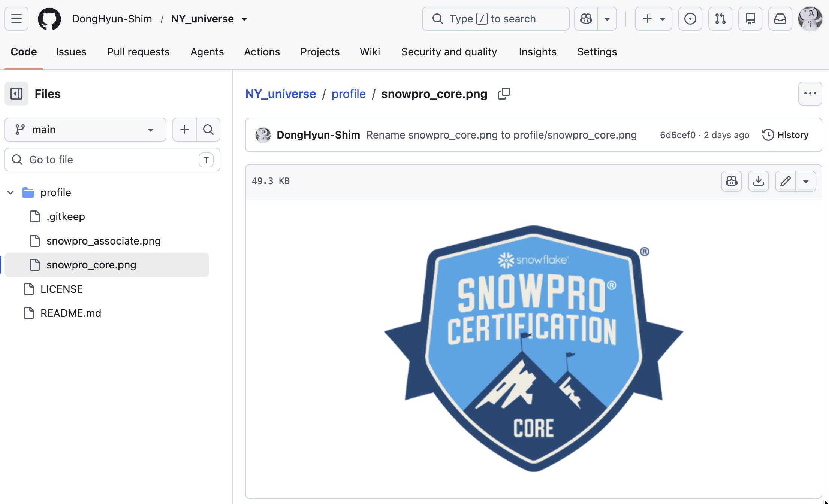Open Security and quality tab
Image resolution: width=829 pixels, height=504 pixels.
(449, 52)
